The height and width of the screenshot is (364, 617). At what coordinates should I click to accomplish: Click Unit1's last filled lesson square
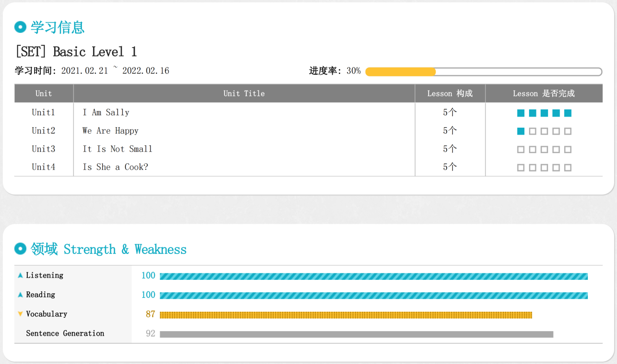[568, 113]
